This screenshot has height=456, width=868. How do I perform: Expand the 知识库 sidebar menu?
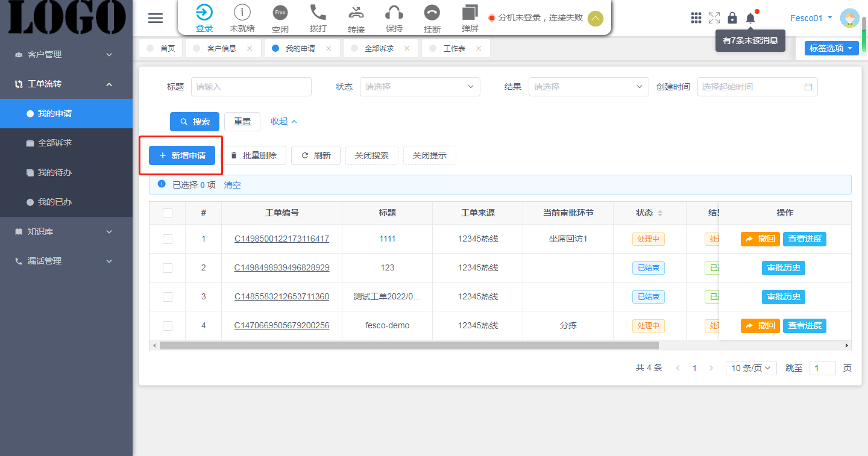pyautogui.click(x=66, y=231)
